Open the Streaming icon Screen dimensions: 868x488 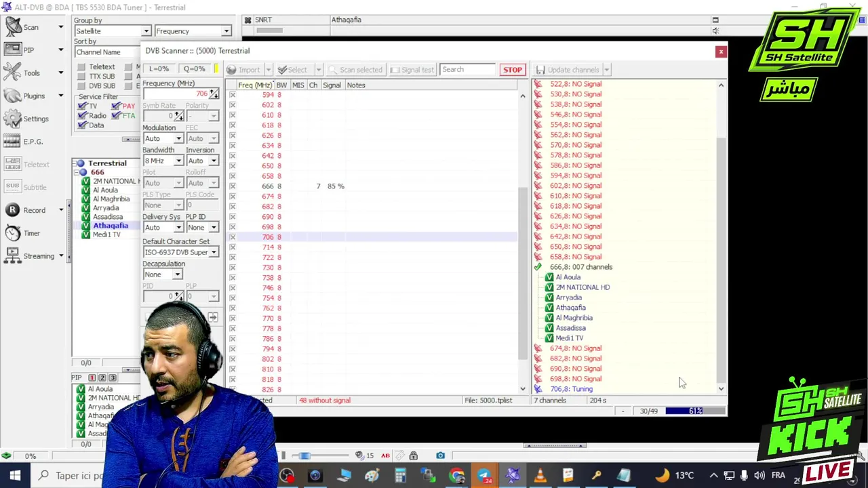pos(14,256)
